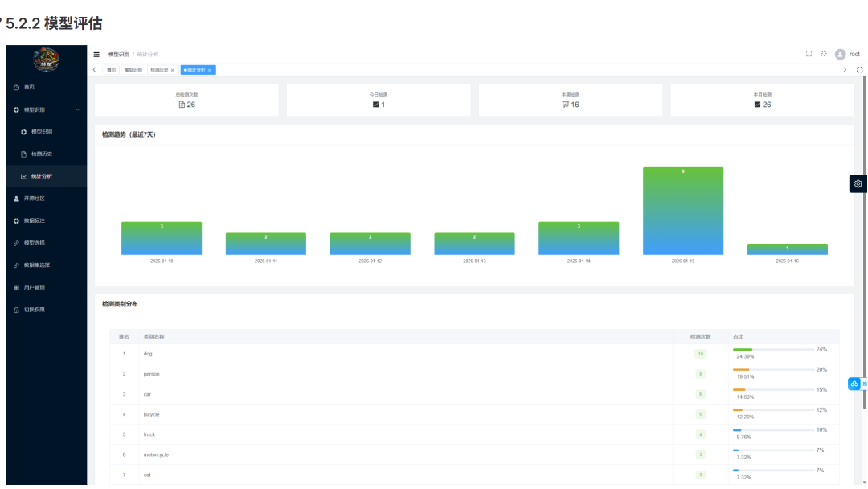Click the document icon in the 总检测次数 card
Image resolution: width=868 pixels, height=489 pixels.
coord(182,105)
